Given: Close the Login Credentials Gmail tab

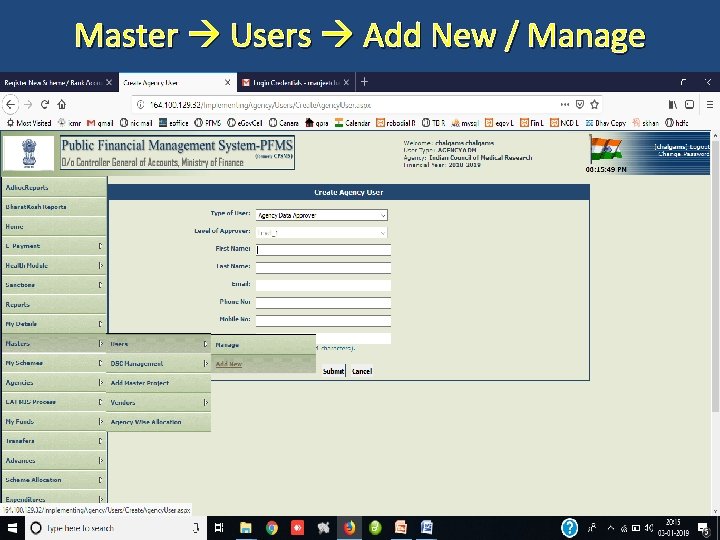Looking at the screenshot, I should click(x=346, y=83).
